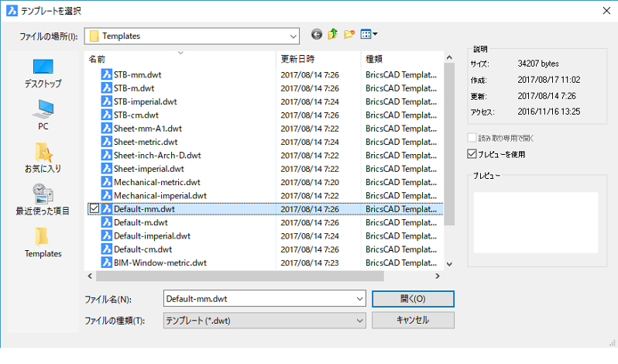Click the 開く(O) open button

[x=413, y=299]
